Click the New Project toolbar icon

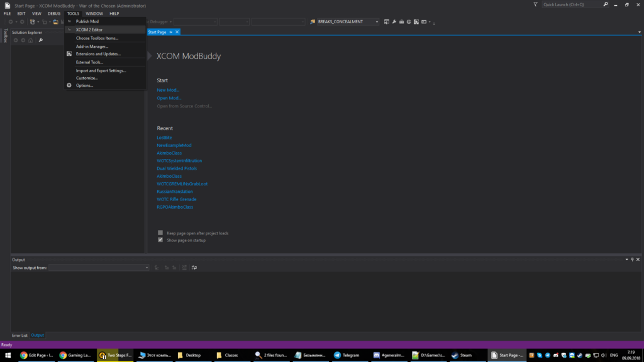tap(33, 22)
